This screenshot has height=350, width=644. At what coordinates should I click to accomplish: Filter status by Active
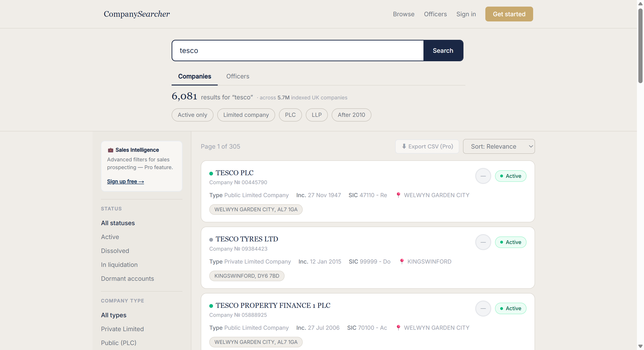pyautogui.click(x=110, y=237)
